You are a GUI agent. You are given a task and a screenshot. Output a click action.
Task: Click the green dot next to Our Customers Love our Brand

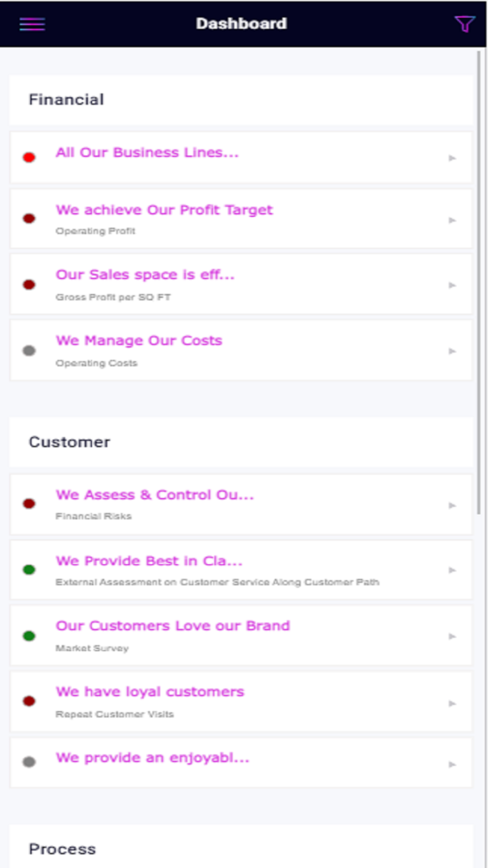29,636
